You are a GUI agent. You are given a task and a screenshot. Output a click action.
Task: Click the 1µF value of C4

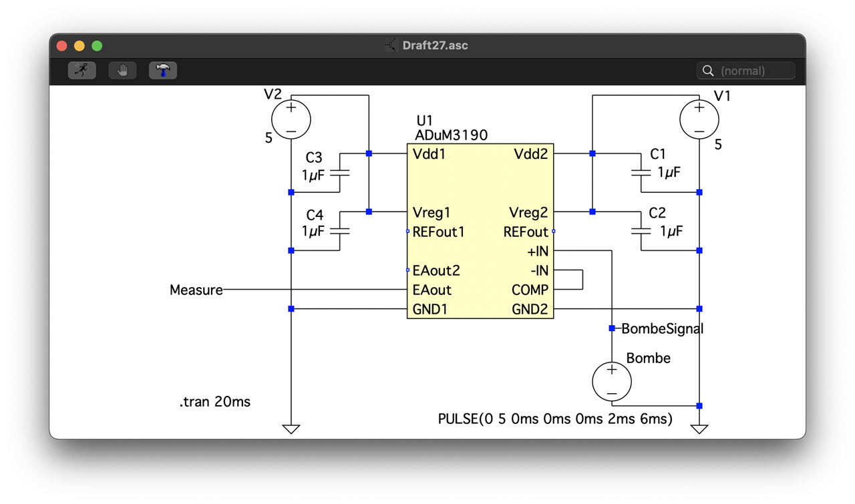pyautogui.click(x=313, y=231)
